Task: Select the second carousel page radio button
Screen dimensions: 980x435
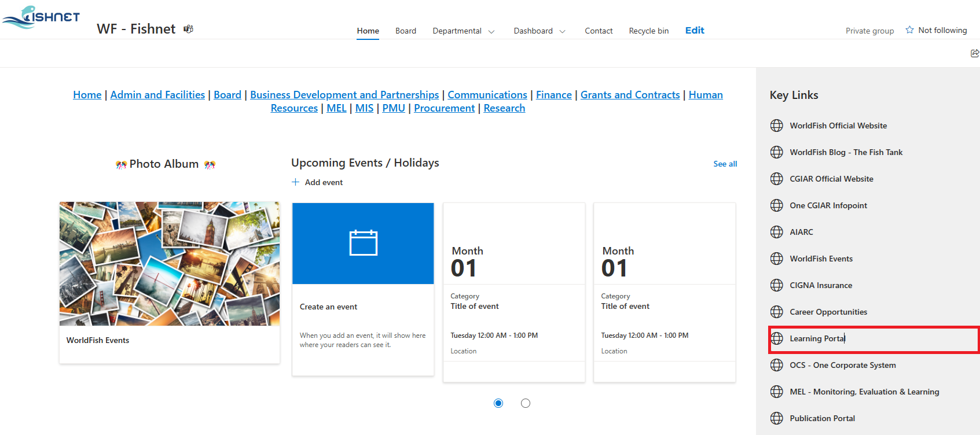Action: [525, 403]
